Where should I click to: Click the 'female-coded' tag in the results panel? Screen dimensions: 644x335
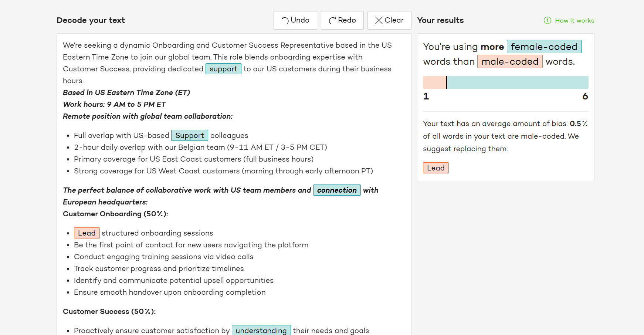click(544, 47)
